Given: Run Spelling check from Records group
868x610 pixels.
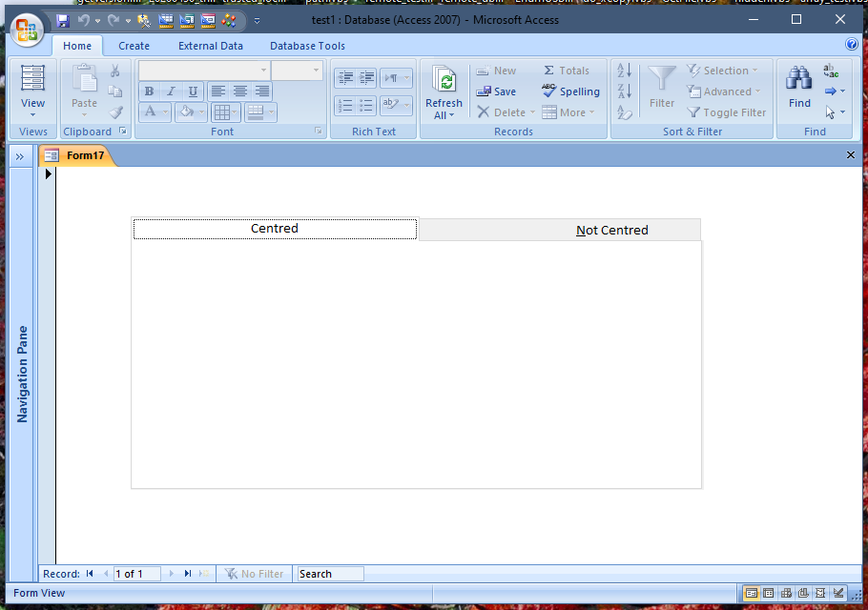Looking at the screenshot, I should coord(570,91).
